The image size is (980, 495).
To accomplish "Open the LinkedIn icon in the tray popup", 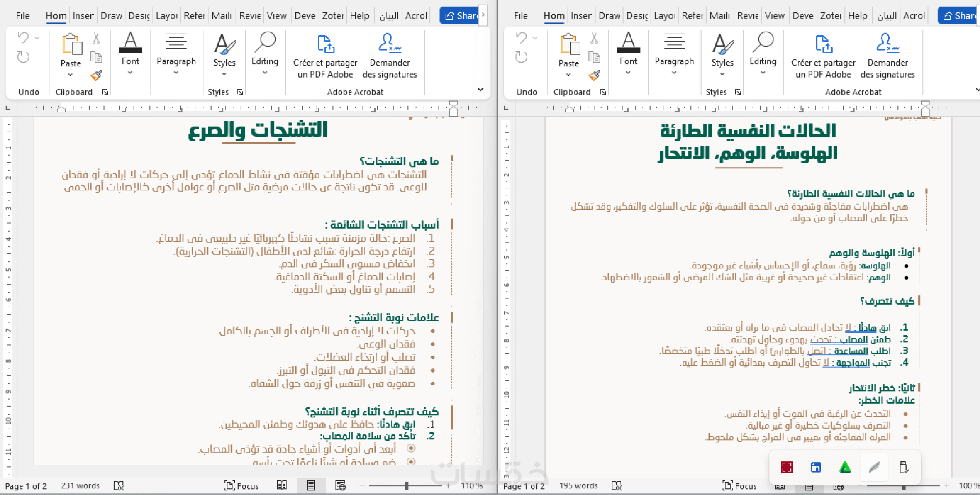I will (x=816, y=467).
